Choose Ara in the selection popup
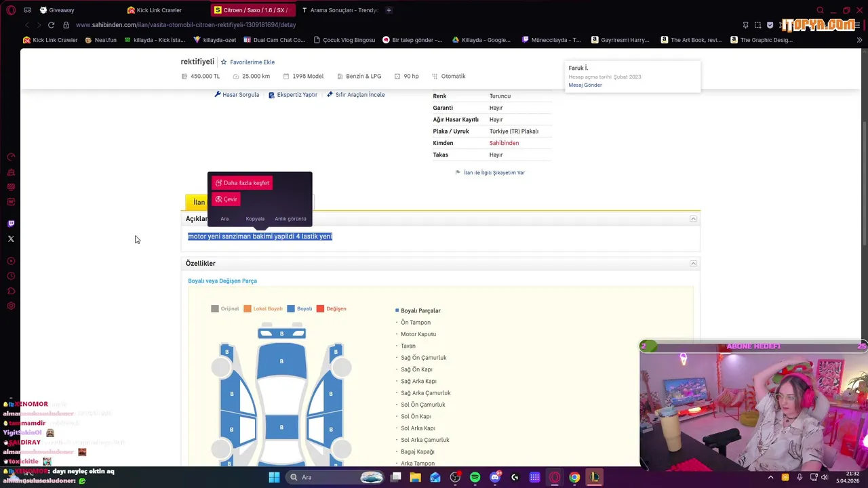 point(224,219)
